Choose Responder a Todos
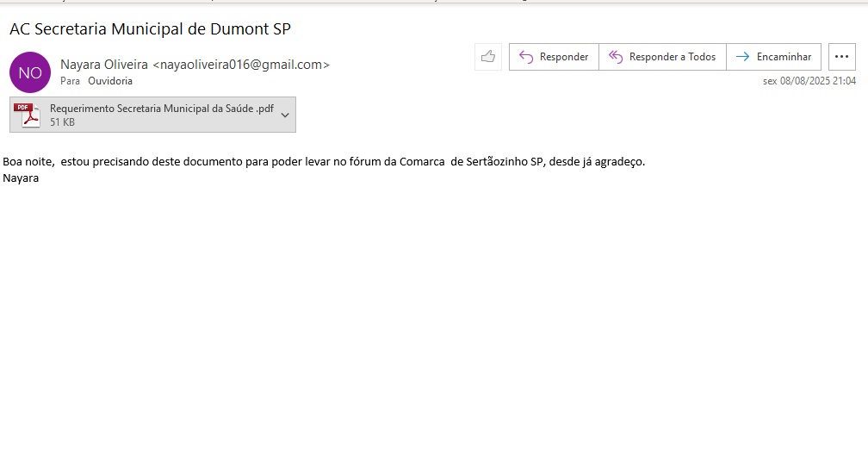 tap(672, 57)
